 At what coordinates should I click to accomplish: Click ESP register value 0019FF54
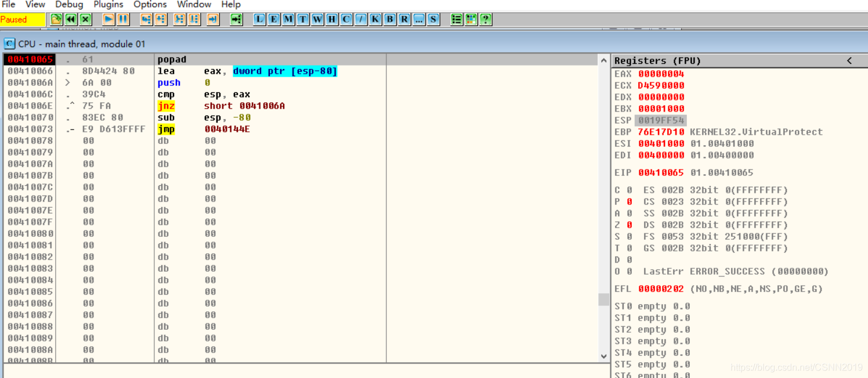(661, 120)
